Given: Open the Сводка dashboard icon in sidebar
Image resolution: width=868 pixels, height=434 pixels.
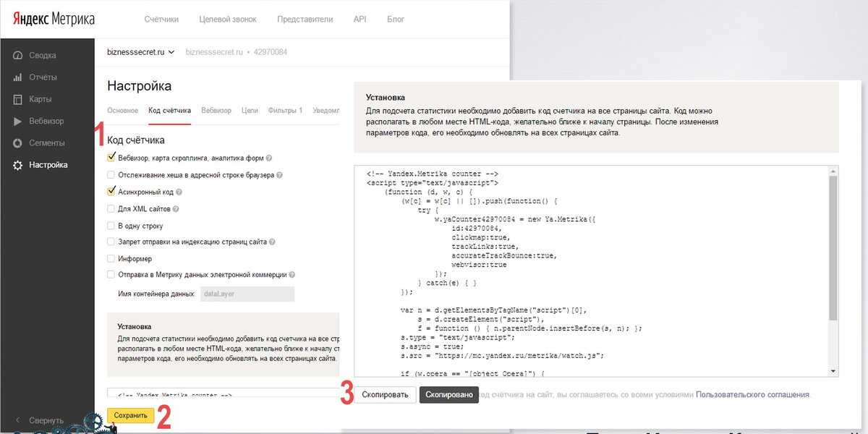Looking at the screenshot, I should coord(18,56).
